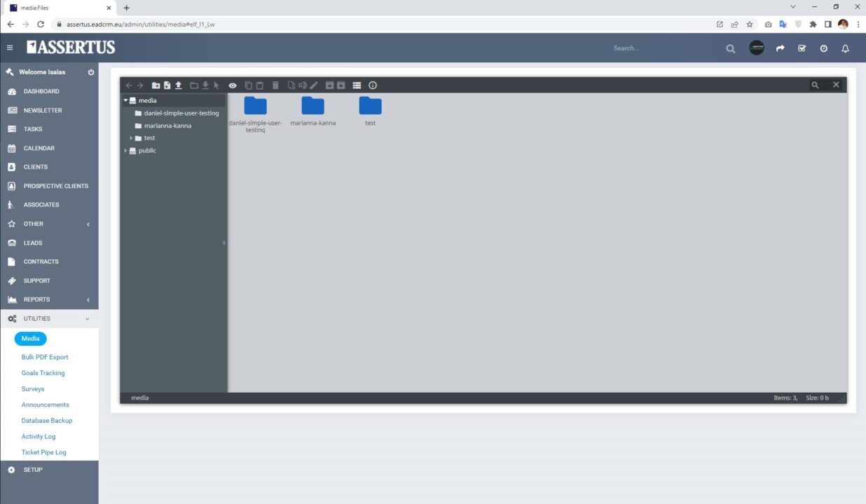Click the file manager search magnifier
This screenshot has width=866, height=504.
click(815, 85)
